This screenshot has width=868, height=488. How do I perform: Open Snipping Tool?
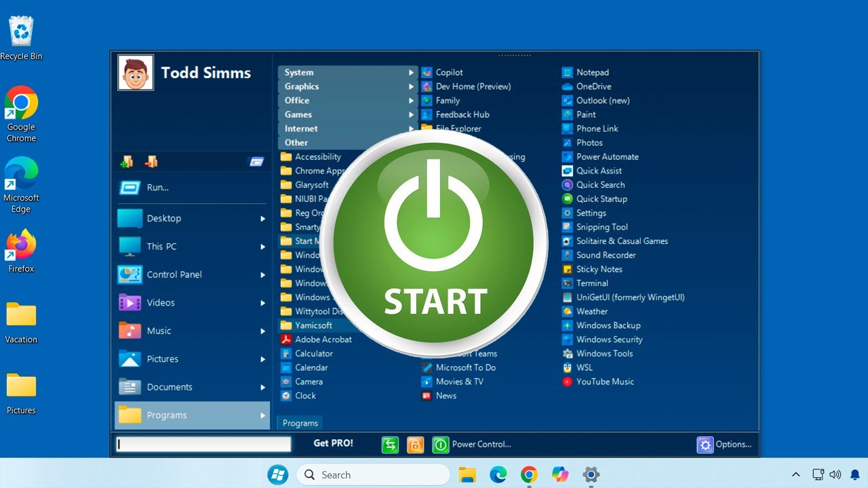click(595, 227)
